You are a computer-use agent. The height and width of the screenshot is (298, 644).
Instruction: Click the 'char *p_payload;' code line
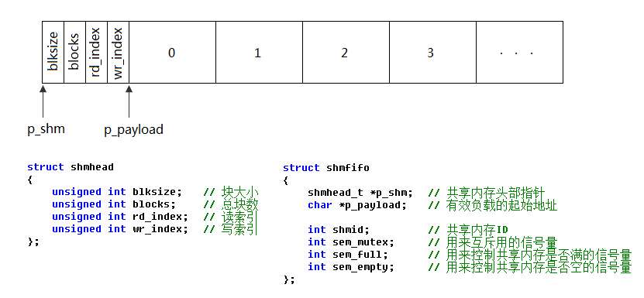tap(357, 205)
